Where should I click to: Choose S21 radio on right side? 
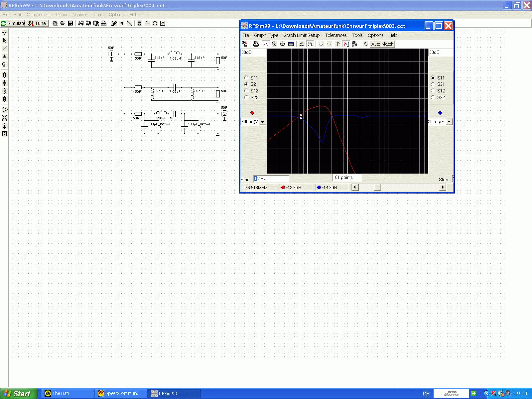pos(433,84)
